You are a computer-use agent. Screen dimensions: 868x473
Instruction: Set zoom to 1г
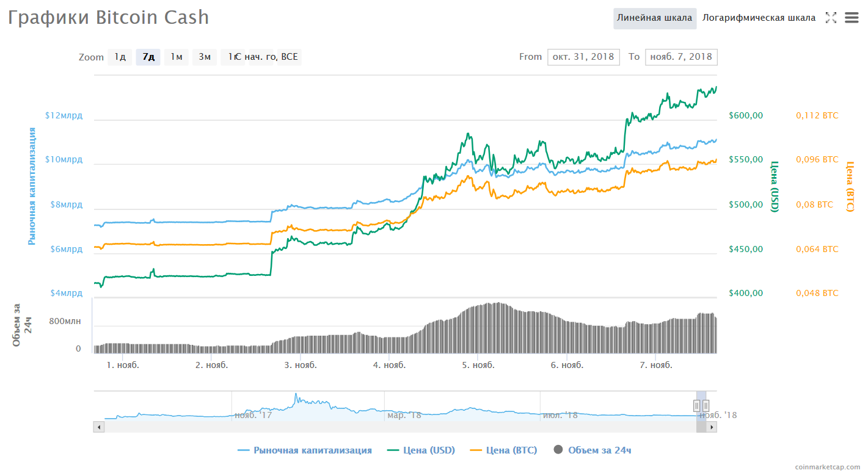(232, 57)
